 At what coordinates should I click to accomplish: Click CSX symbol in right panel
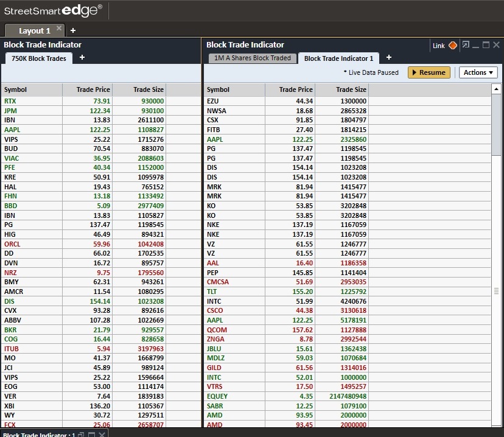[212, 120]
